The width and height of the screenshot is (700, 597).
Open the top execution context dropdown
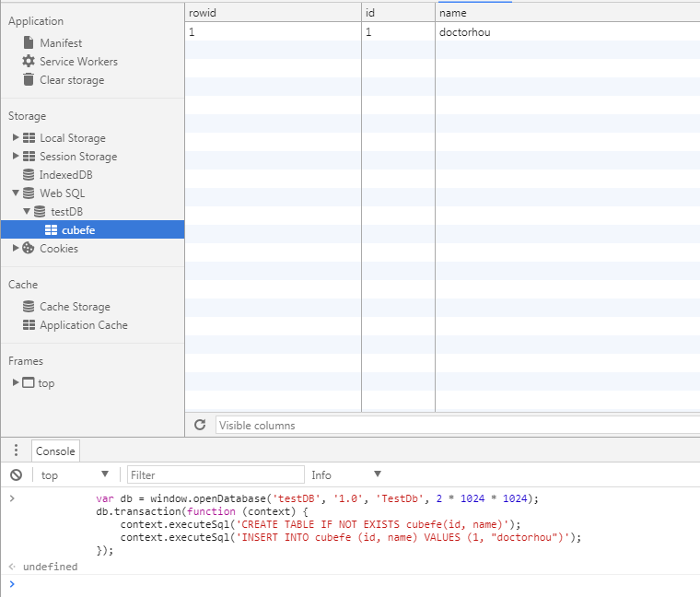74,474
